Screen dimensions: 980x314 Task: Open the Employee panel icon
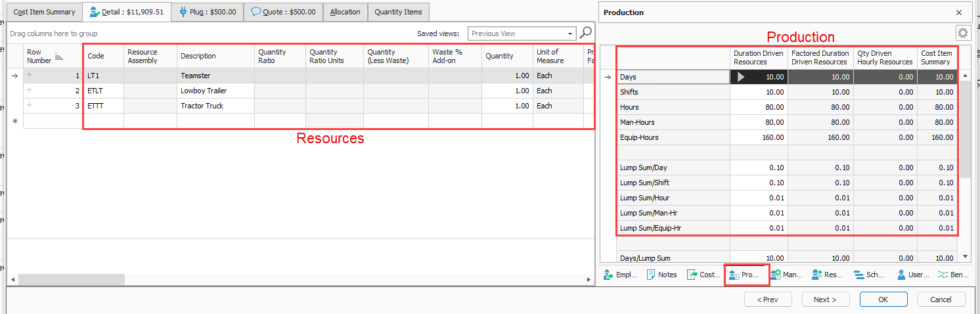click(x=608, y=275)
